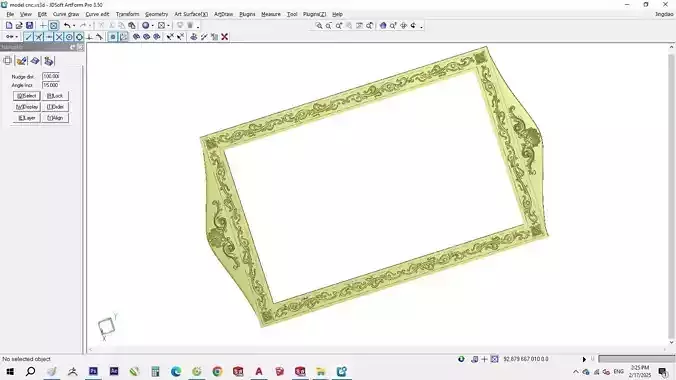This screenshot has height=380, width=676.
Task: Click the Redo arrow icon
Action: [x=83, y=25]
